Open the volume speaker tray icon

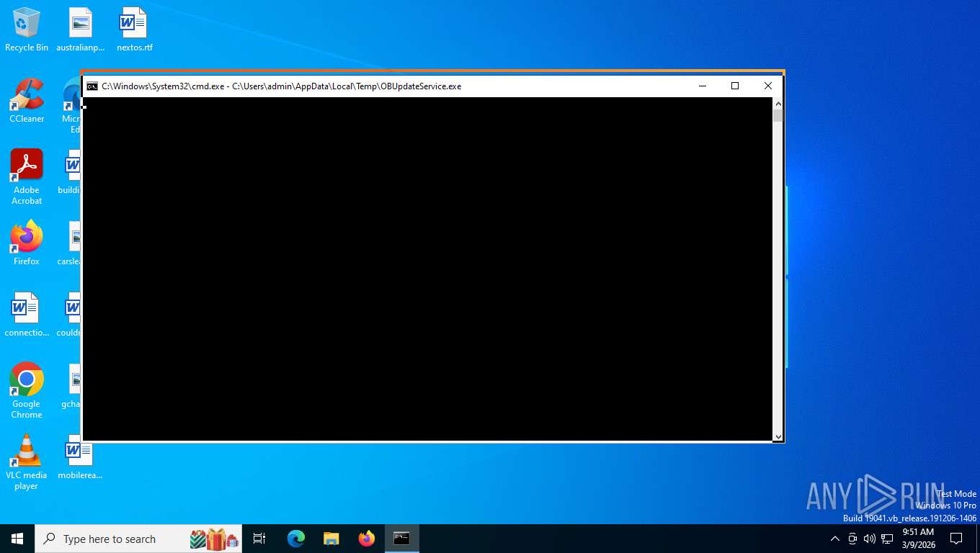pyautogui.click(x=870, y=539)
